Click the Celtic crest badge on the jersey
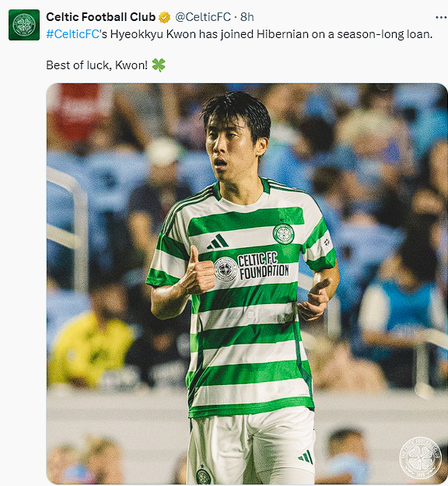Image resolution: width=448 pixels, height=486 pixels. click(x=284, y=234)
